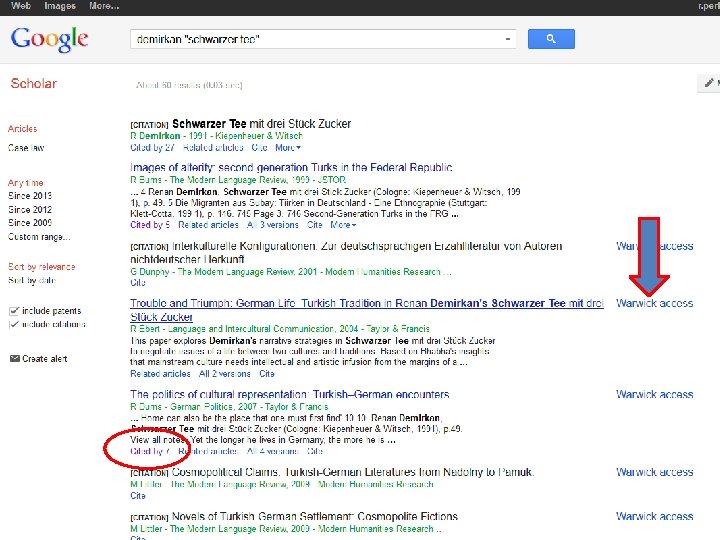Open Custom range... date filter

click(39, 237)
